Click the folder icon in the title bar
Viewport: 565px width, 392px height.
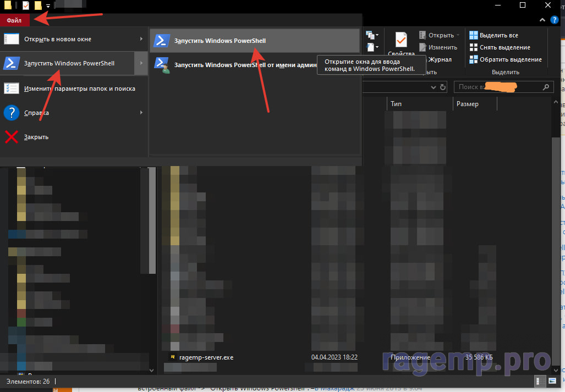(x=8, y=5)
